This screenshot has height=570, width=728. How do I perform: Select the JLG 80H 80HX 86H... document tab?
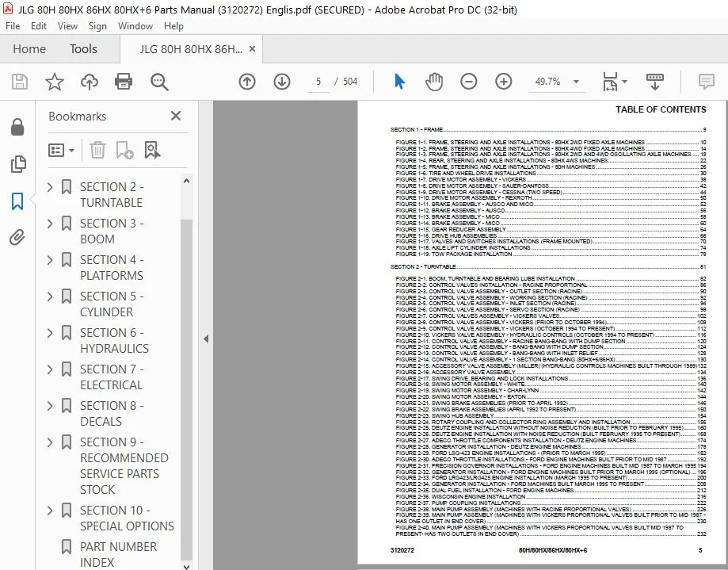pos(191,49)
